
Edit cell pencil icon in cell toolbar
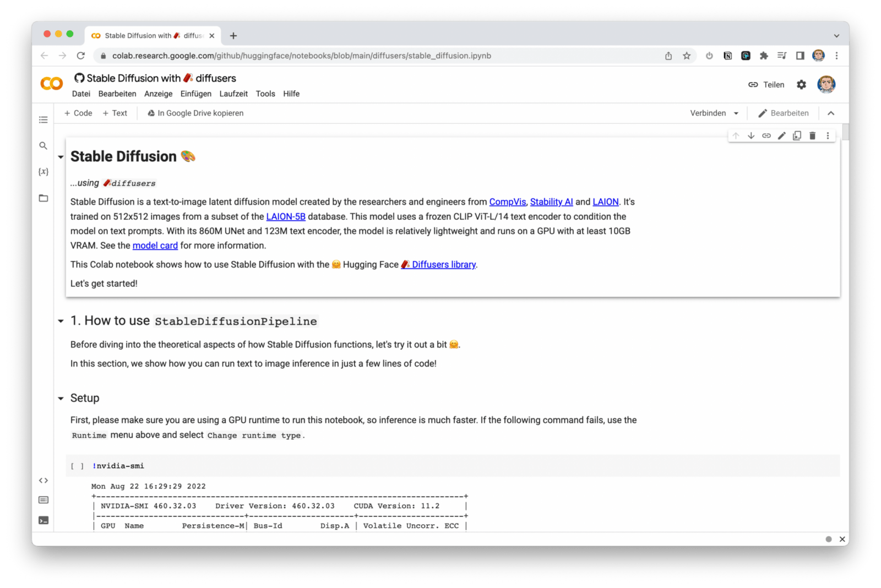[x=782, y=135]
